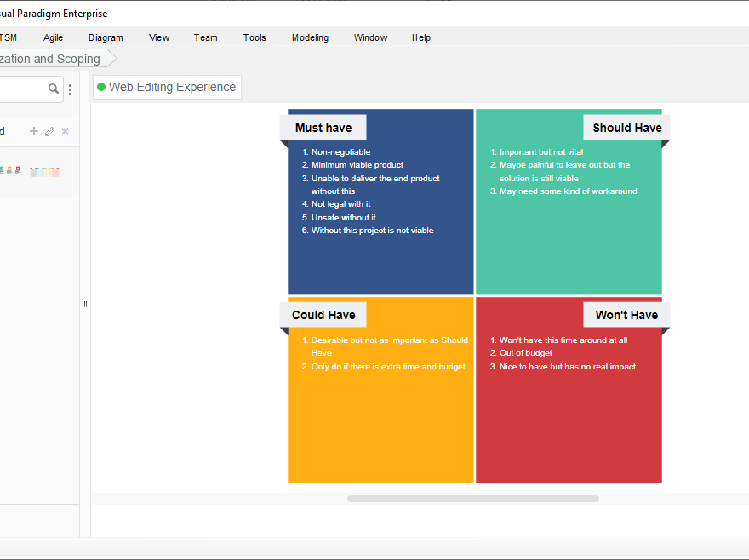Click the pencil edit icon
The height and width of the screenshot is (560, 749).
coord(49,131)
